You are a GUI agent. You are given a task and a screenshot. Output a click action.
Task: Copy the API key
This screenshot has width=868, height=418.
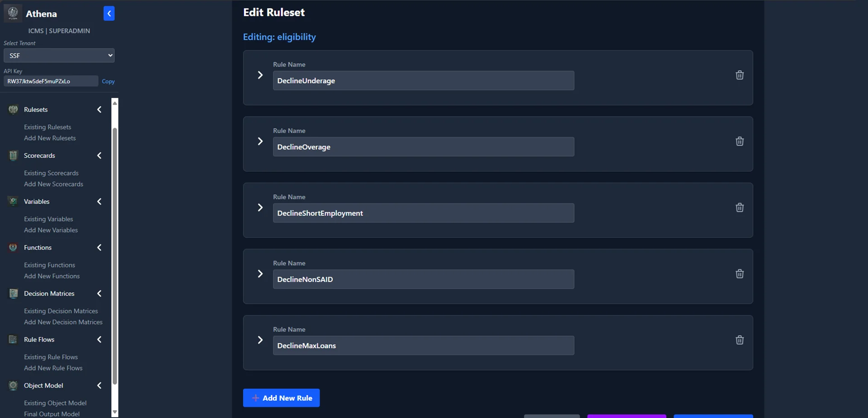click(108, 81)
